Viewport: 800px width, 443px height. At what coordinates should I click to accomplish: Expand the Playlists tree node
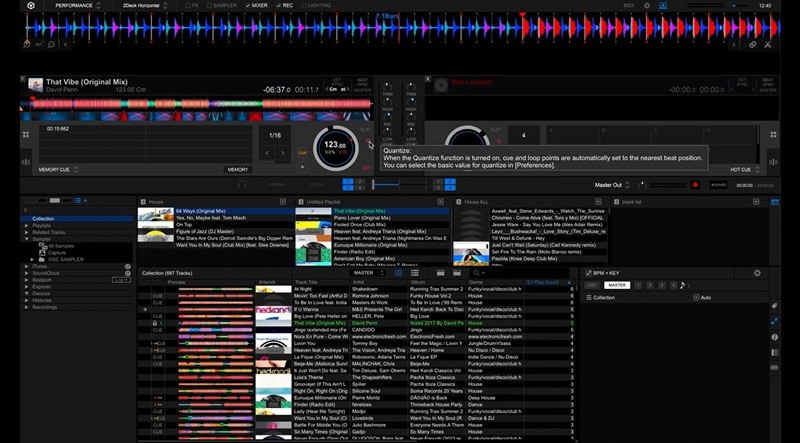point(26,226)
